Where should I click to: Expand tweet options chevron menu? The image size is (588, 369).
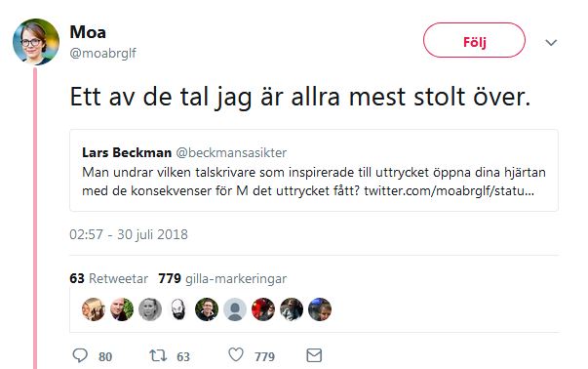(551, 42)
